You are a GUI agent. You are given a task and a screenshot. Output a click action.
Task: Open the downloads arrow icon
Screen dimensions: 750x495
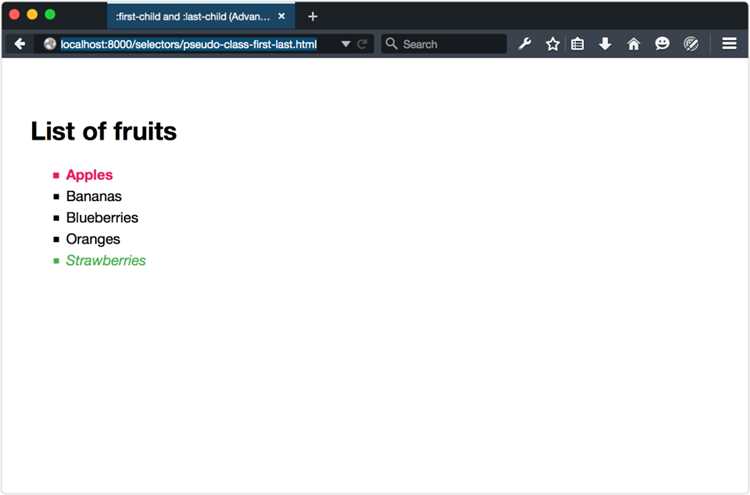click(605, 44)
